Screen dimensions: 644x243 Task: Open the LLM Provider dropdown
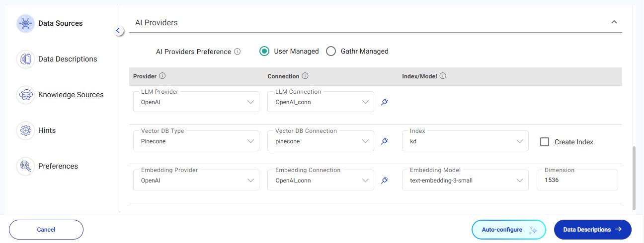tap(196, 102)
